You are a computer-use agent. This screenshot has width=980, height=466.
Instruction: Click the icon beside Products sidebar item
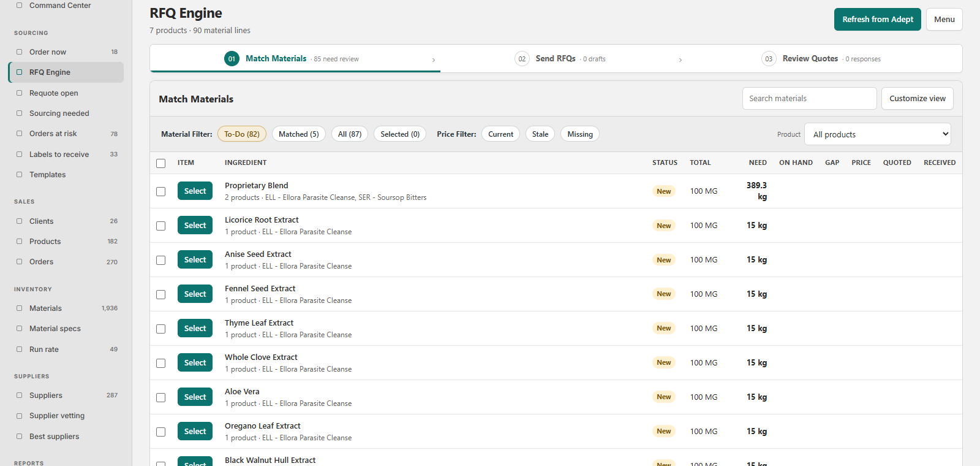click(19, 242)
